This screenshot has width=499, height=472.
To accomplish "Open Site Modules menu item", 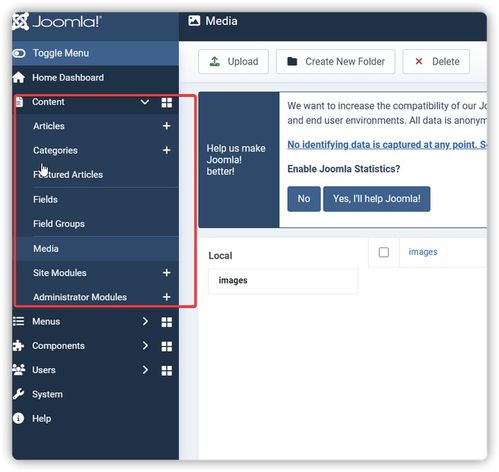I will tap(60, 273).
